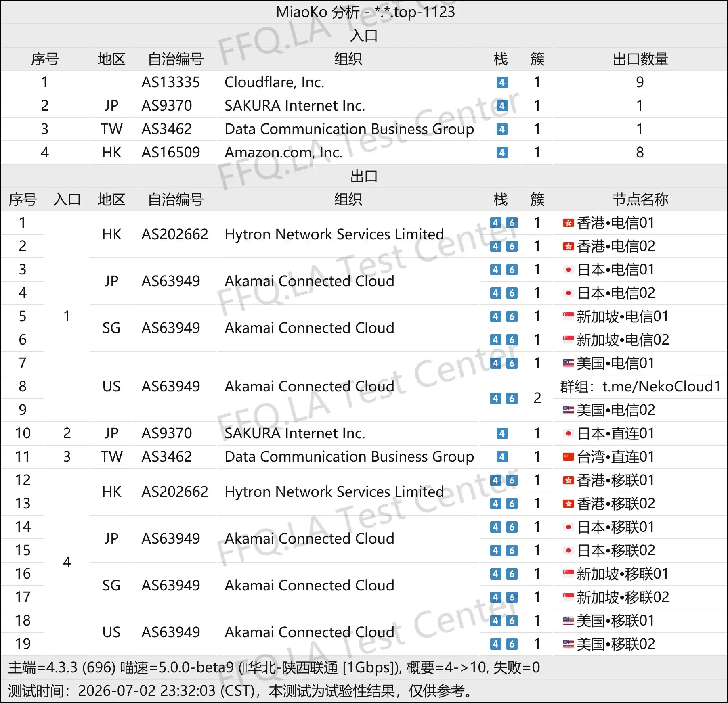
Task: Click US flag beside 美国•电信02
Action: [568, 410]
